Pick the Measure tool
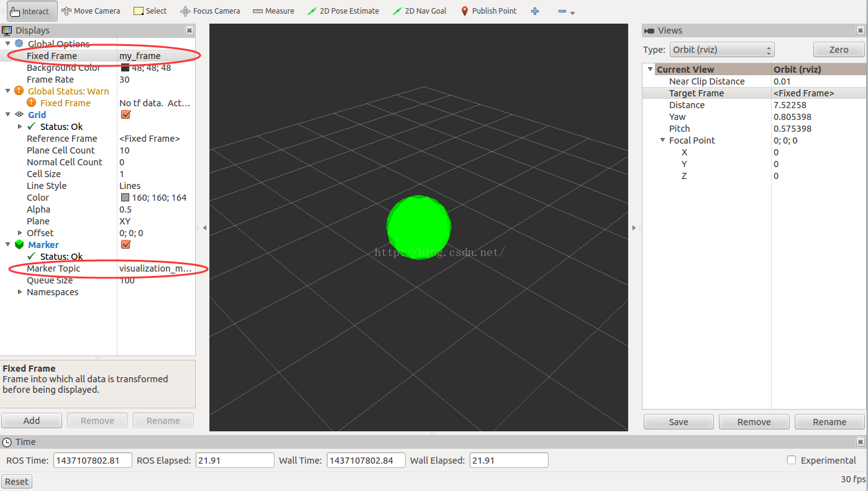 [x=273, y=11]
